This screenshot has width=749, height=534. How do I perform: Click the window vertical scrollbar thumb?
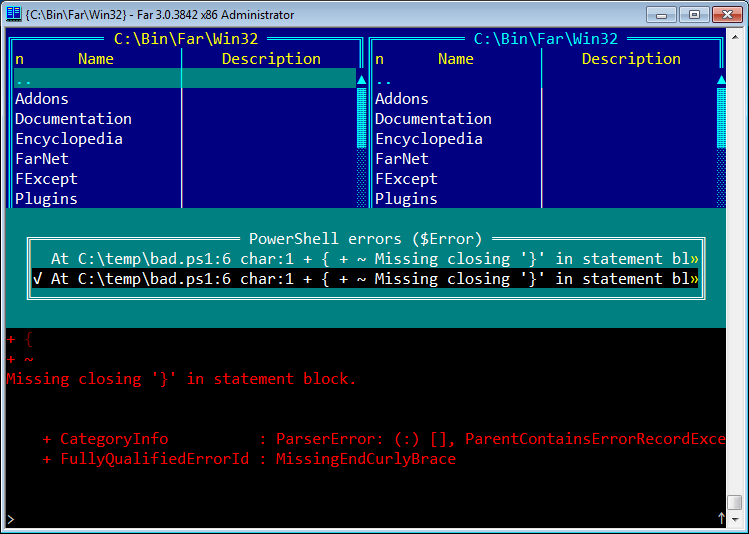pyautogui.click(x=735, y=502)
